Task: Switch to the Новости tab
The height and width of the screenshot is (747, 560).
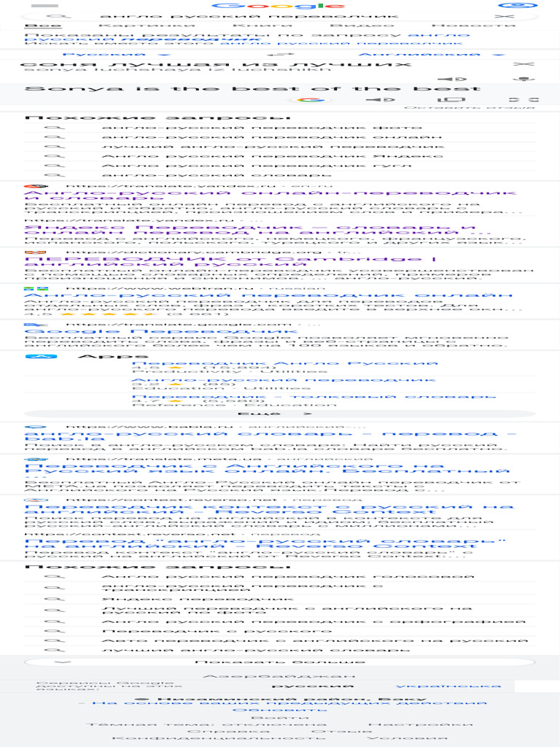Action: pos(473,26)
